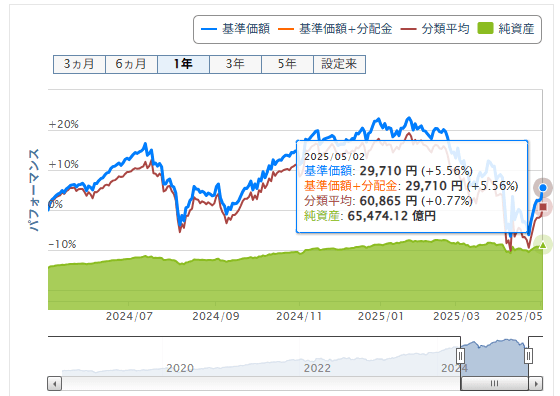This screenshot has width=560, height=396.
Task: Click the right scroll arrow of navigator
Action: (x=536, y=384)
